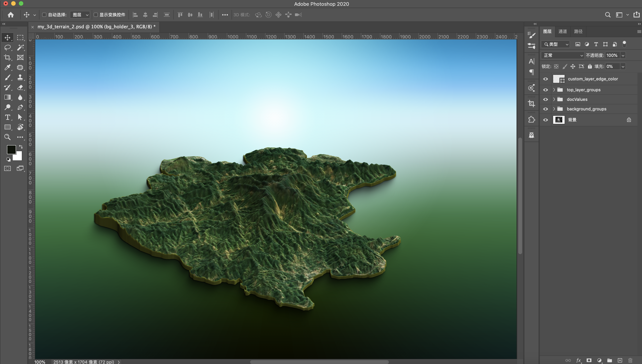Select the Crop tool
The image size is (642, 364).
click(7, 57)
